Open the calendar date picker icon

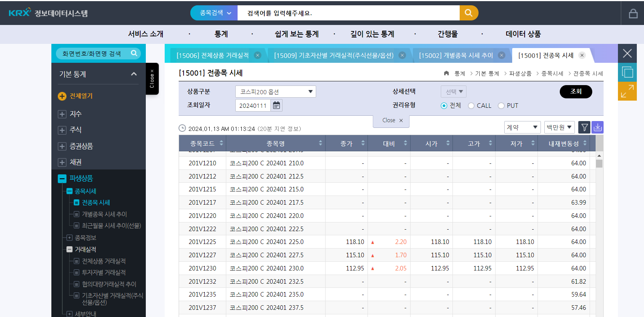point(276,105)
